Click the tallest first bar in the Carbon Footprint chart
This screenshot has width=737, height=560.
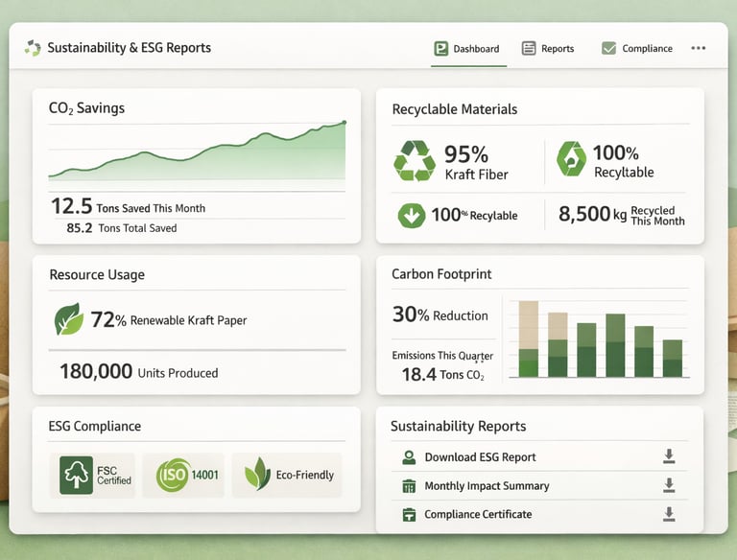[x=529, y=338]
